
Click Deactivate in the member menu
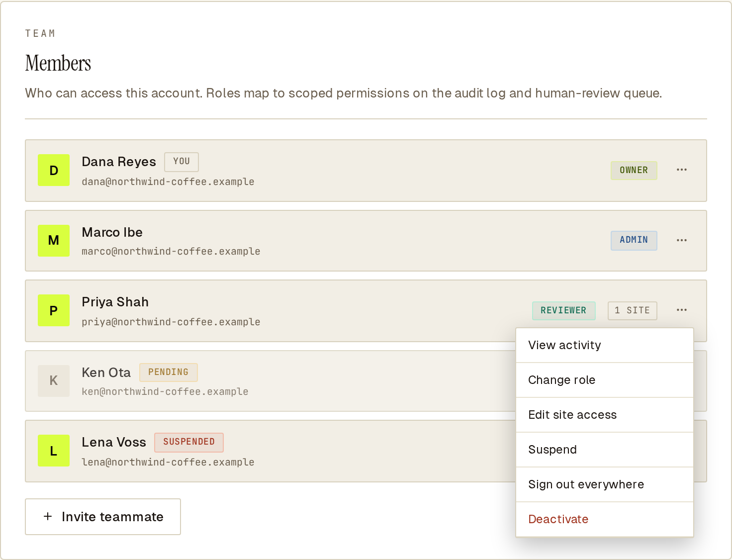coord(605,519)
